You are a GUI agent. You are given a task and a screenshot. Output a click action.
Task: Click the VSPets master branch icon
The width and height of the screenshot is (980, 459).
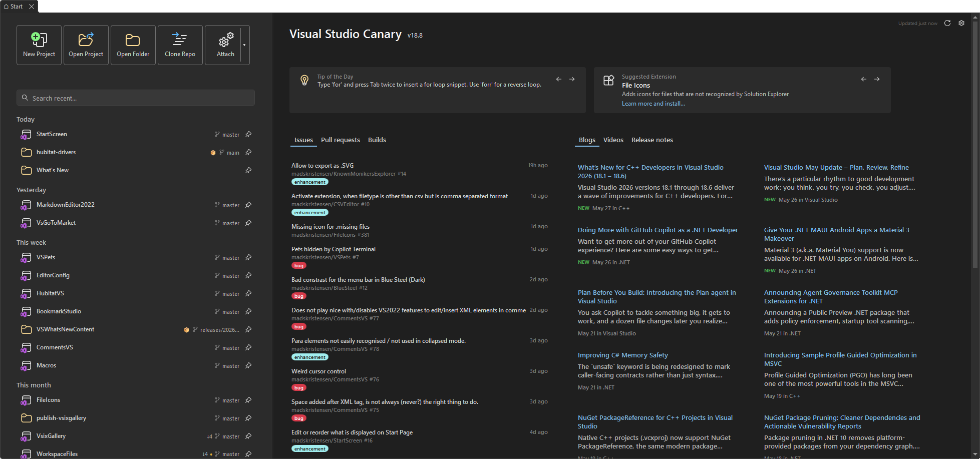click(217, 257)
